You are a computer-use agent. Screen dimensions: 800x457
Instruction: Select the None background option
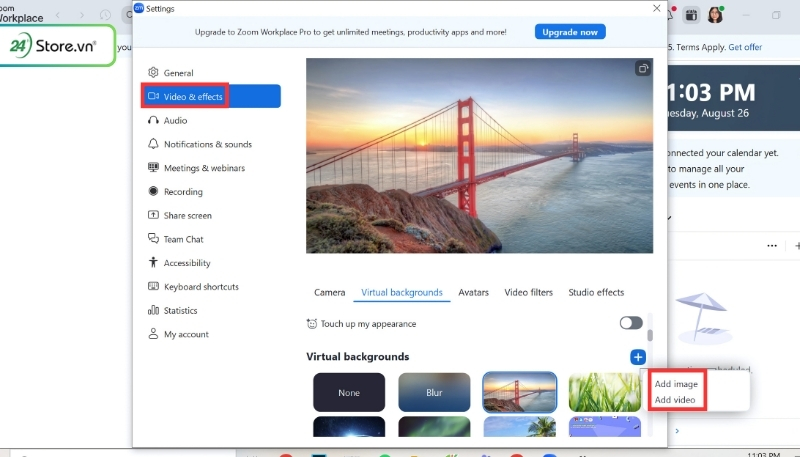[x=349, y=393]
